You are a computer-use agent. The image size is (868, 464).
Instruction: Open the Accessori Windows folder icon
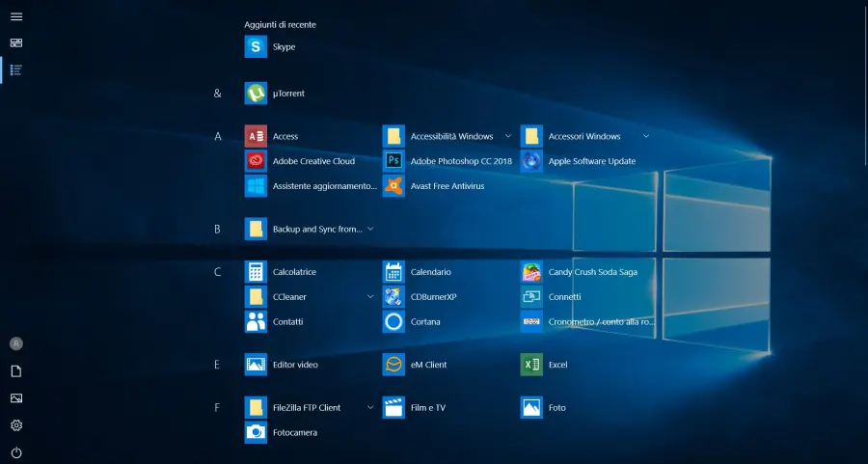[531, 136]
